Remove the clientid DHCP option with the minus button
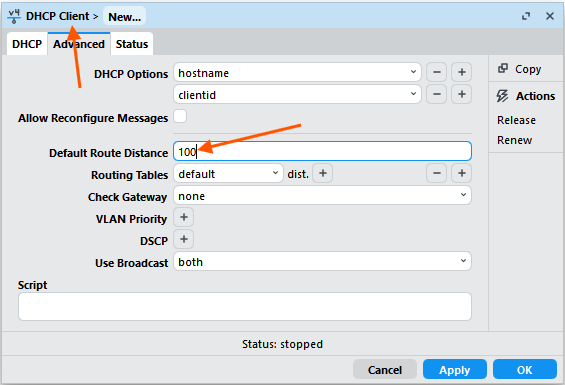The image size is (565, 385). [x=436, y=94]
